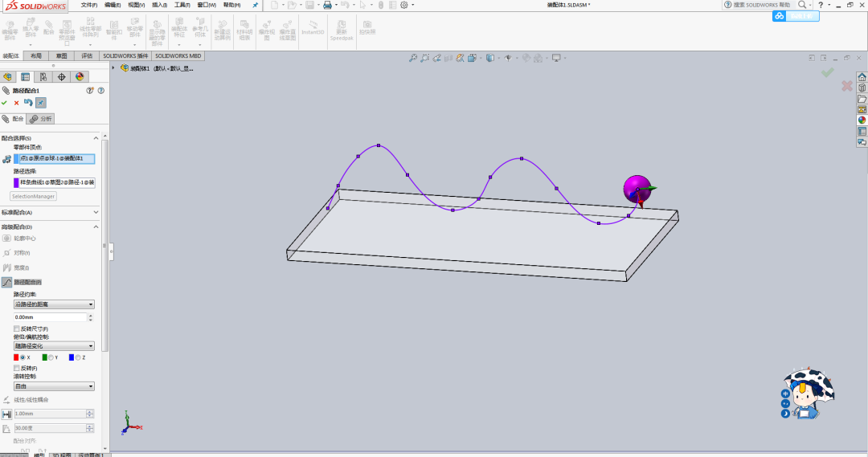Select the X axis radio button
Screen dimensions: 868x457
(x=23, y=357)
